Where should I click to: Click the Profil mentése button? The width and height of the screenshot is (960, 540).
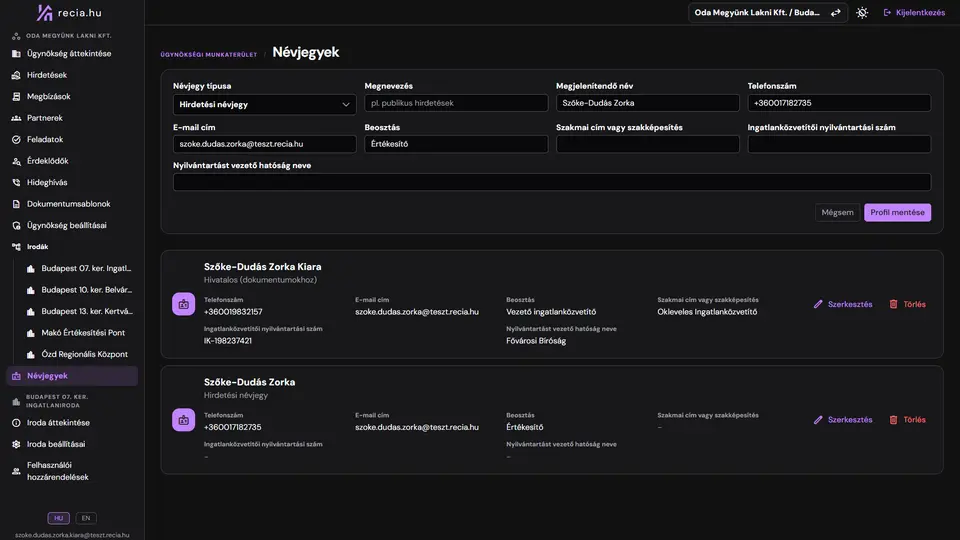(x=898, y=212)
